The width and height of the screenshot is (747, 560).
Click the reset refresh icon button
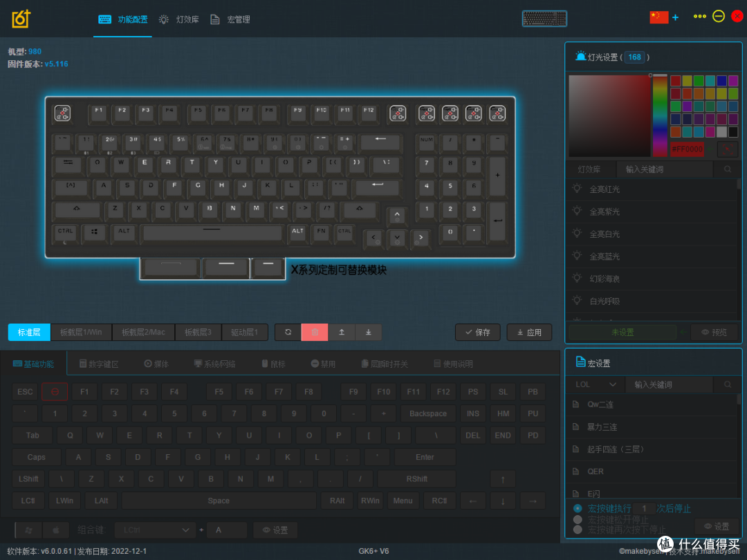288,332
